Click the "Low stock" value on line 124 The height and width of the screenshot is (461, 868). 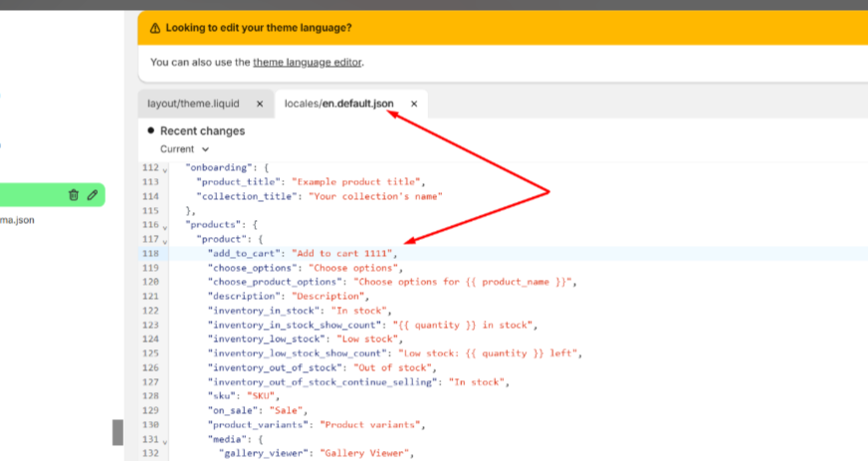[x=367, y=339]
